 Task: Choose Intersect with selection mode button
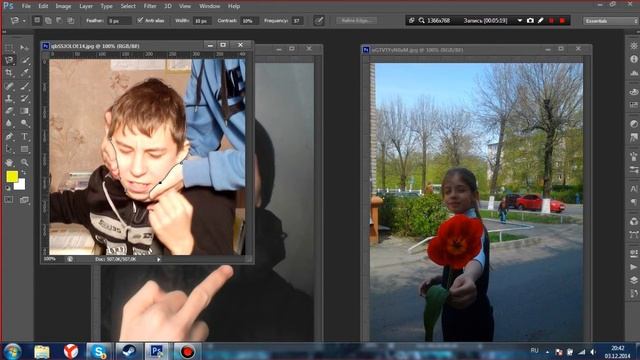(70, 20)
